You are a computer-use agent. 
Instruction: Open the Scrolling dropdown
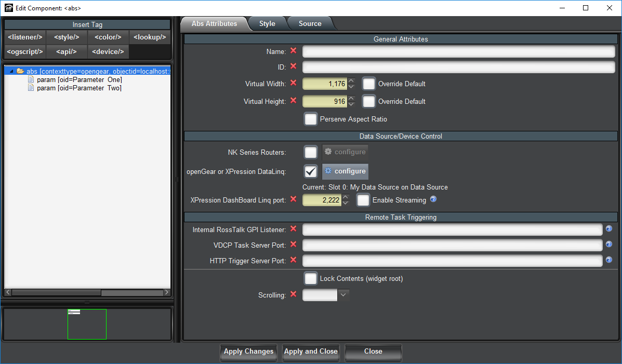coord(343,294)
